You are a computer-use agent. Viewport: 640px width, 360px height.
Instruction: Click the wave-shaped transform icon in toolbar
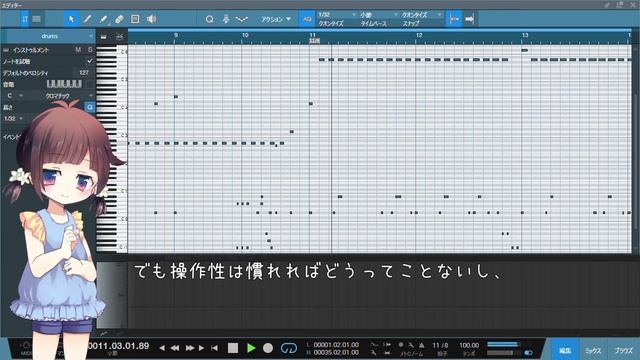pos(242,19)
